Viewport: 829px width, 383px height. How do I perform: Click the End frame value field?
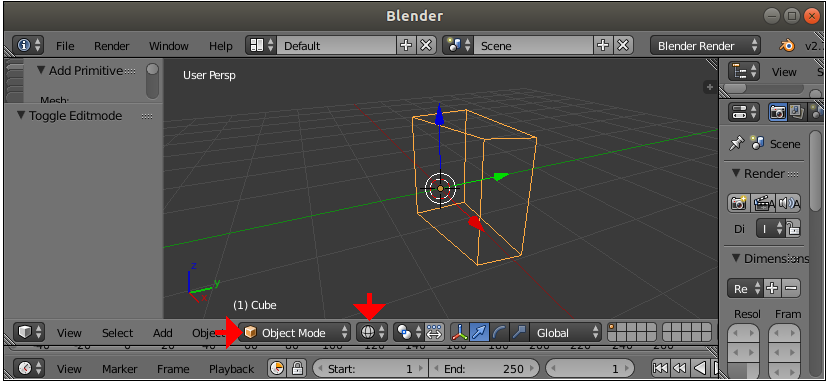click(483, 369)
